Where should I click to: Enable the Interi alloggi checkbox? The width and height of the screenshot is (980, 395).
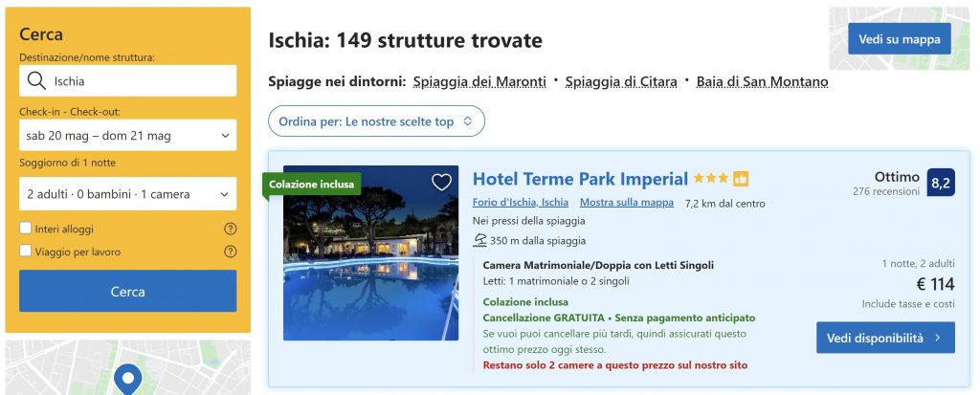tap(26, 230)
